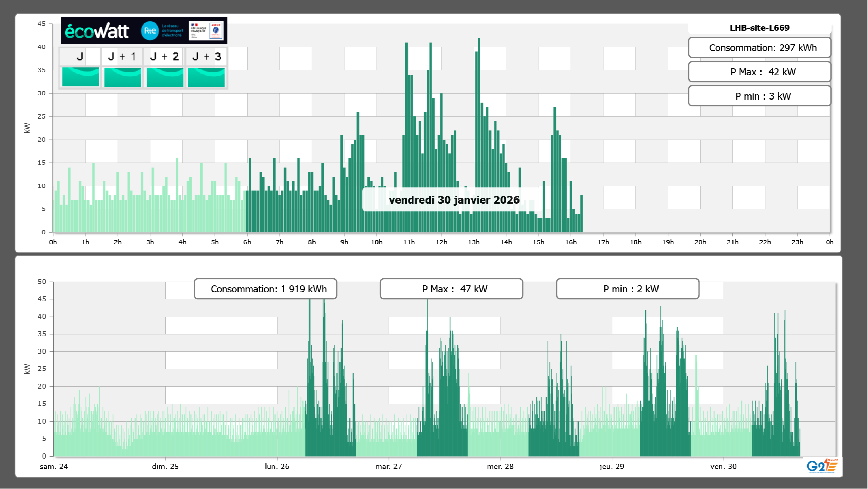Click the G2E France logo
868x489 pixels.
[822, 466]
